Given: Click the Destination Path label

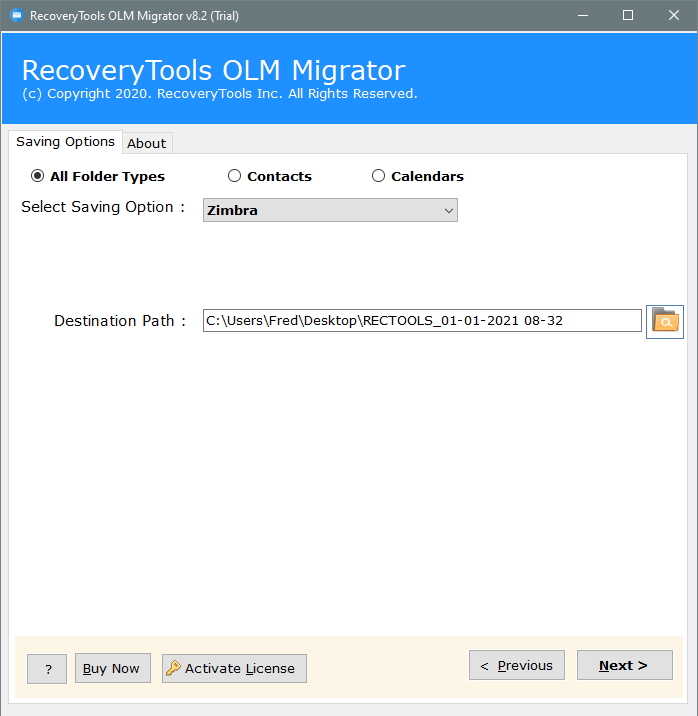Looking at the screenshot, I should (x=120, y=321).
